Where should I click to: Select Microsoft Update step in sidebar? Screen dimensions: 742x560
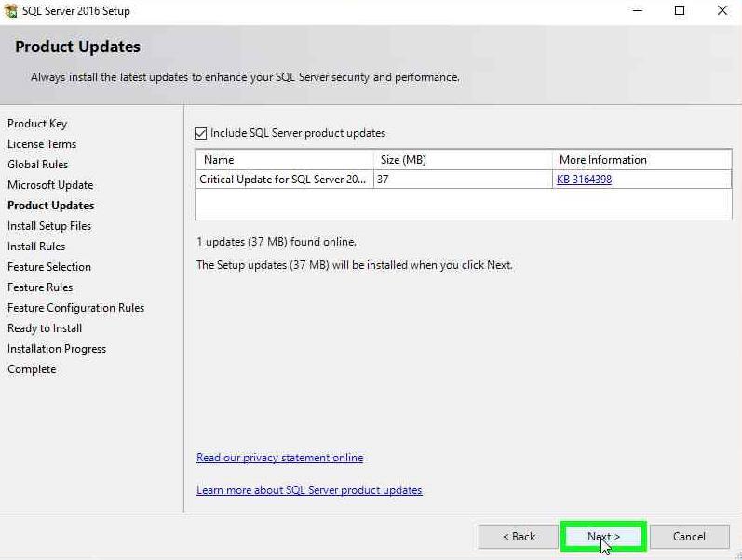pyautogui.click(x=50, y=185)
